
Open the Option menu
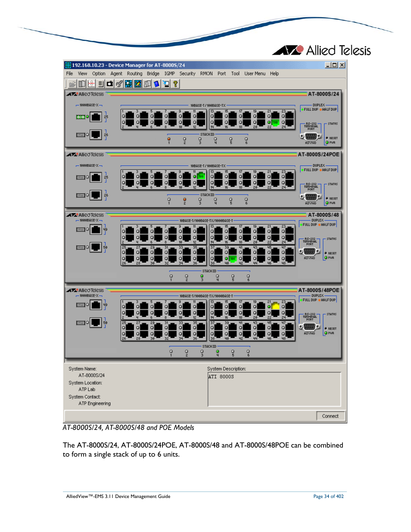tap(99, 74)
